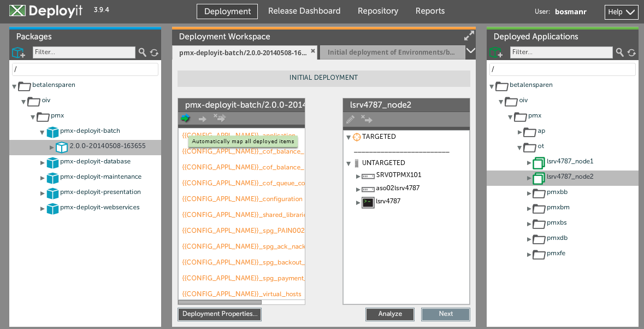
Task: Click the pencil edit icon under lsrv4787_node2
Action: pos(351,120)
